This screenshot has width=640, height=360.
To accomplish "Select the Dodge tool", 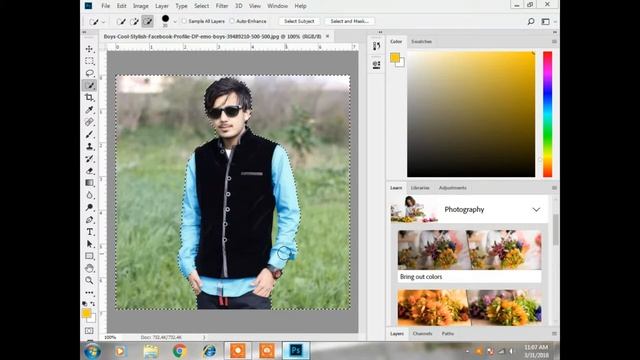I will 89,207.
